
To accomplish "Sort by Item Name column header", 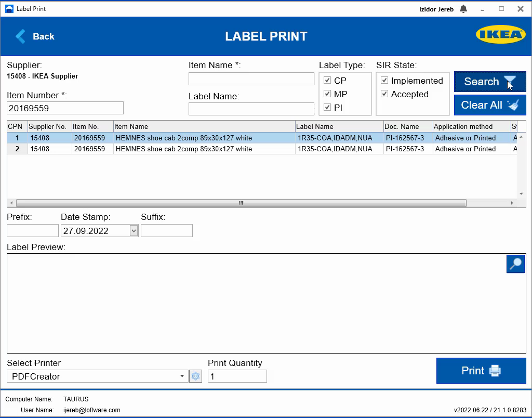I will point(204,126).
